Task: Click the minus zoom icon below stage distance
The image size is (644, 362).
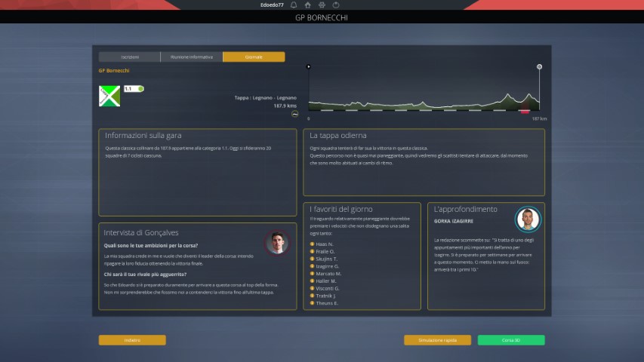Action: (294, 114)
